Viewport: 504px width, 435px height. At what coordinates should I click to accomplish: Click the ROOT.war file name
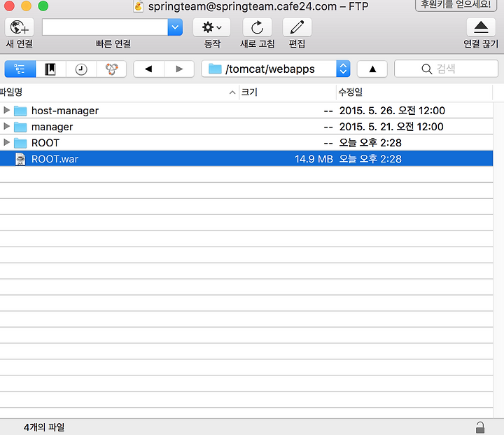point(55,159)
